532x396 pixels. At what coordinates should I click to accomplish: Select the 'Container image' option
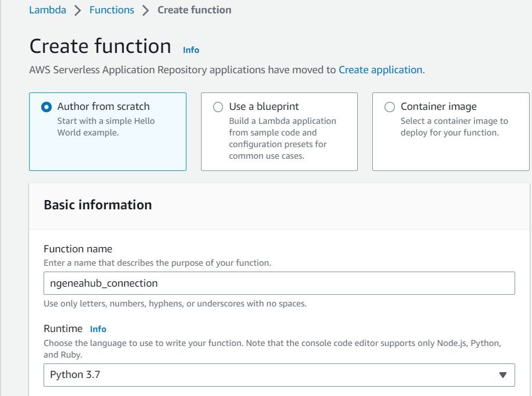coord(390,107)
